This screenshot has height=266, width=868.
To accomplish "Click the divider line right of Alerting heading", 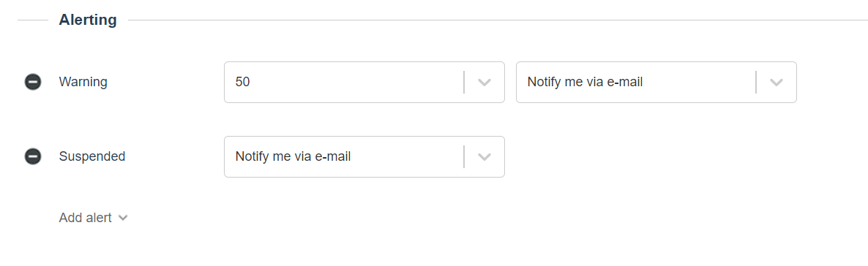I will pyautogui.click(x=498, y=20).
